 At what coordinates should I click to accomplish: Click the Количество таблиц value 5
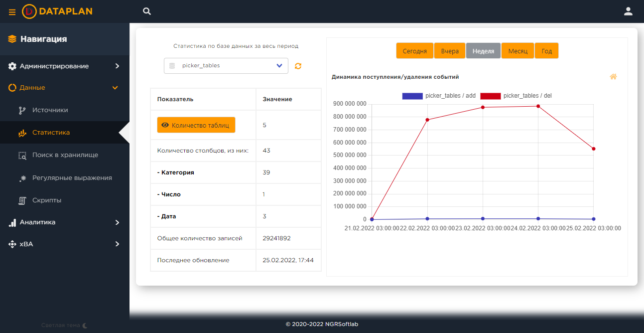[x=264, y=125]
